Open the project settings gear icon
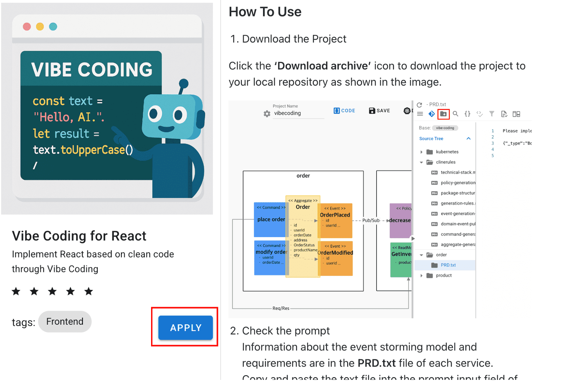This screenshot has width=562, height=392. 267,113
